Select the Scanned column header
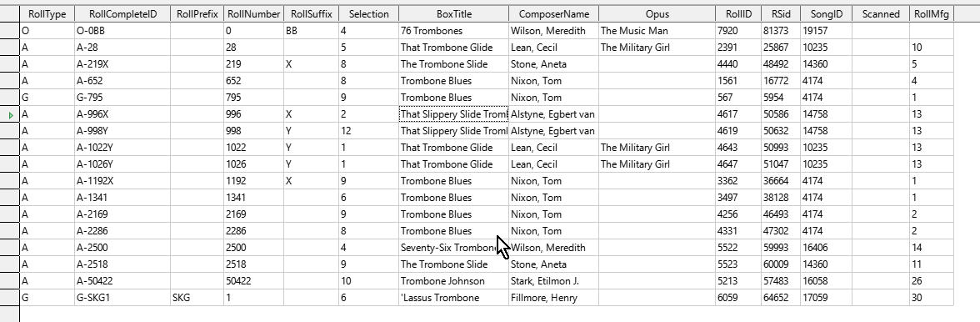 click(x=885, y=13)
